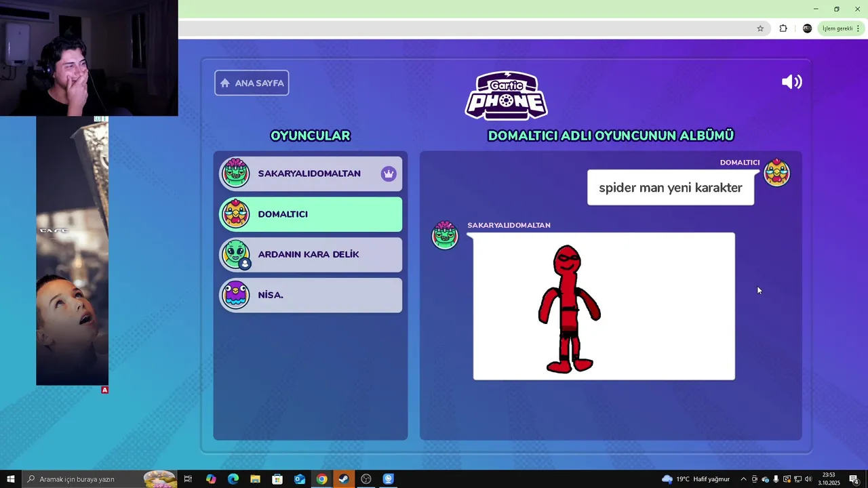Click the DOMALTICI name label above the message

[x=740, y=163]
